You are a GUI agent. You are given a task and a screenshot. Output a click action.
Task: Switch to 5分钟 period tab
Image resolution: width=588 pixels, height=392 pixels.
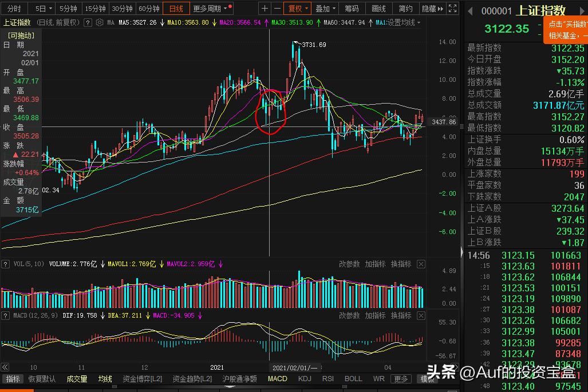click(x=68, y=8)
